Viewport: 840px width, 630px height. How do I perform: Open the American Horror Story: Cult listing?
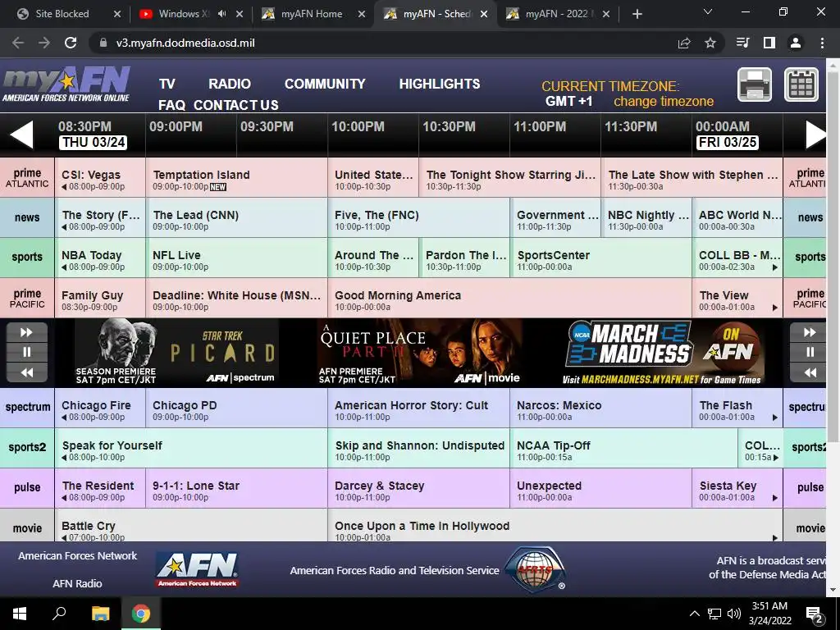(418, 407)
